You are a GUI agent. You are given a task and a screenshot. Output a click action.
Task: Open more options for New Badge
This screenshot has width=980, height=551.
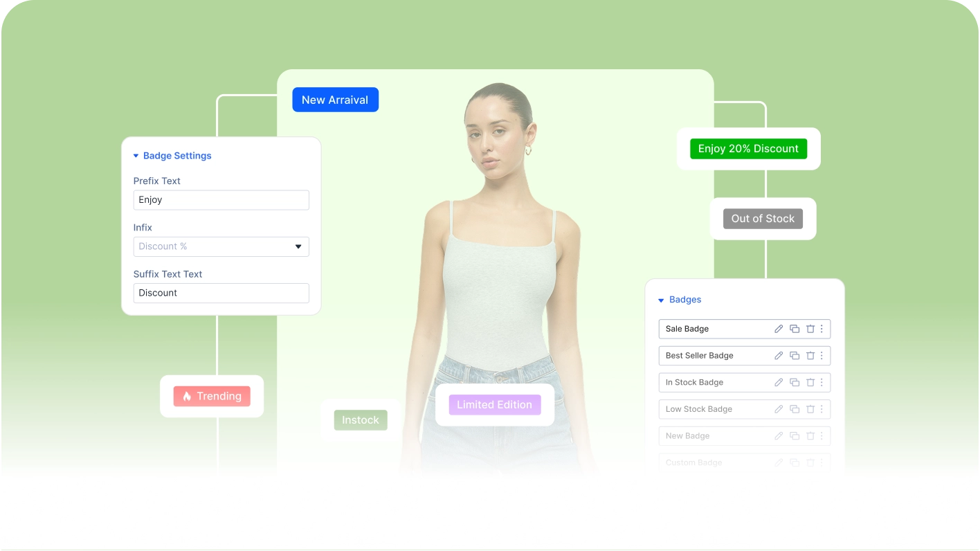pos(822,436)
